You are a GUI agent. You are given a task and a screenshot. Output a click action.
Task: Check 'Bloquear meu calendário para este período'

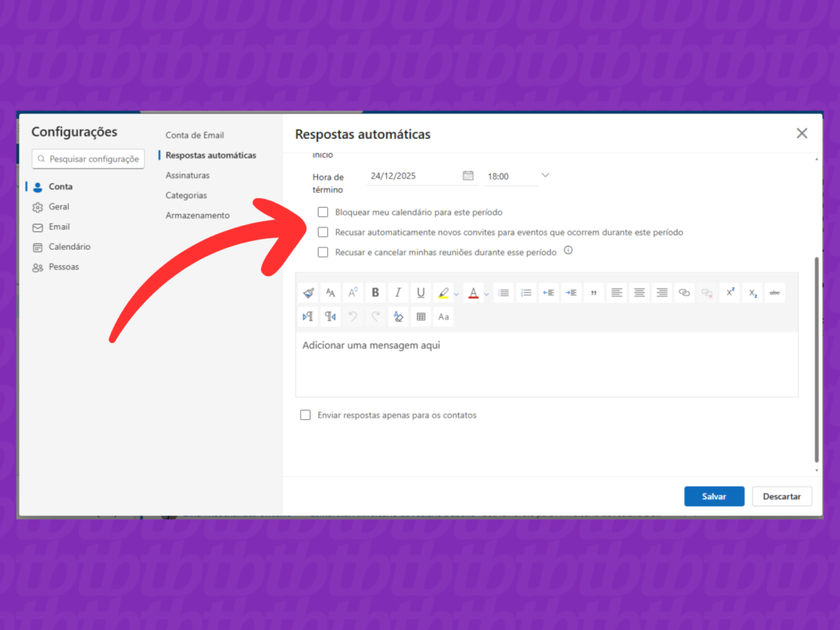pos(323,212)
